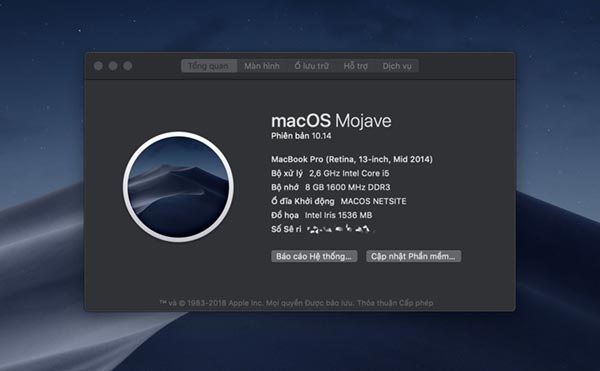Click the minimize window button

point(113,66)
